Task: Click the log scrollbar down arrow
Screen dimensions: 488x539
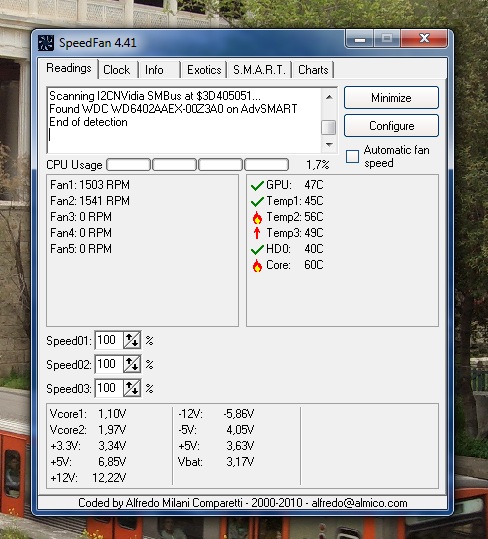Action: coord(329,144)
